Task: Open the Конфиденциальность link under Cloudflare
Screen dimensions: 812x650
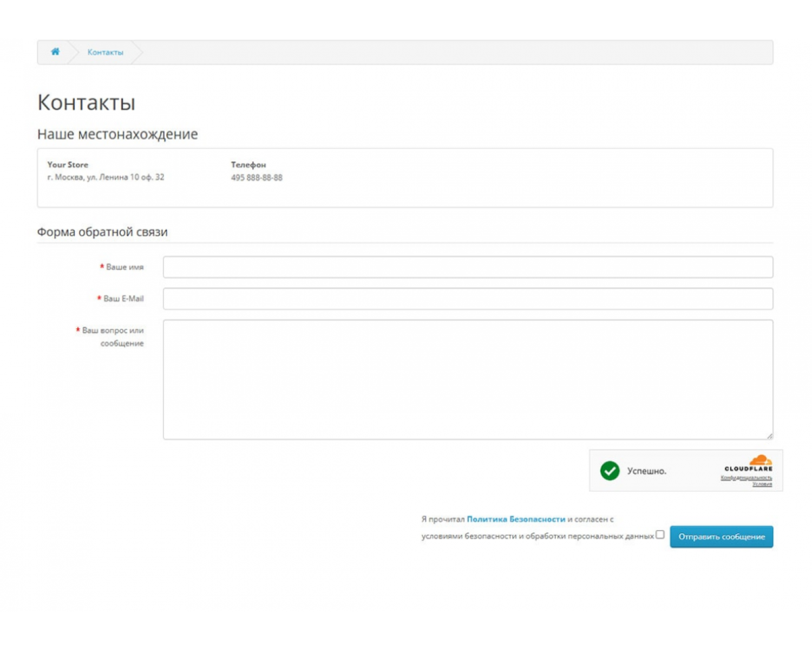Action: click(x=745, y=478)
